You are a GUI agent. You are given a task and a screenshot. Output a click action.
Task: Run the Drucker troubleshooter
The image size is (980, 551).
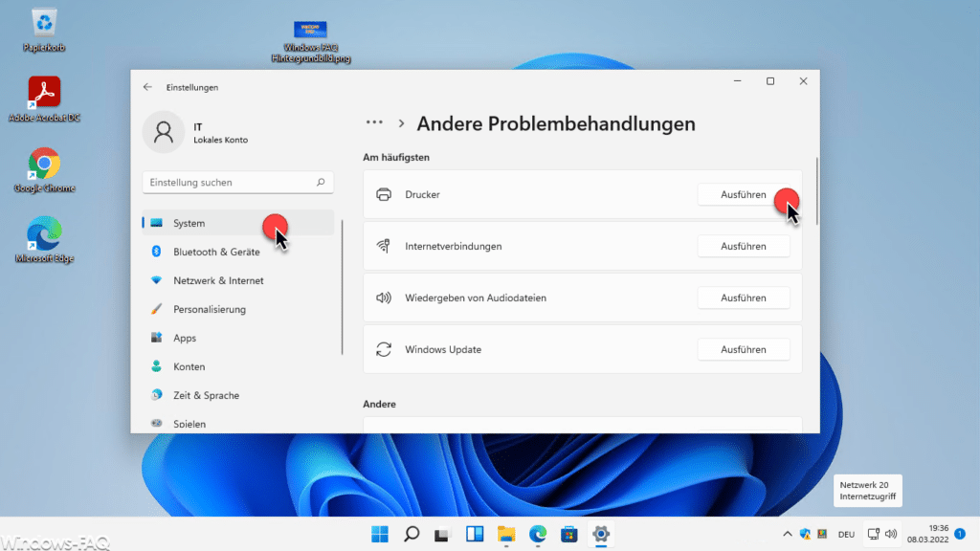point(743,194)
